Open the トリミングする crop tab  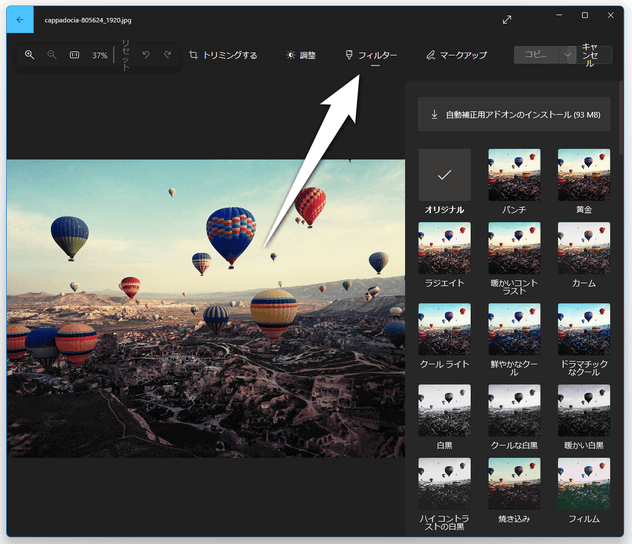(x=223, y=55)
